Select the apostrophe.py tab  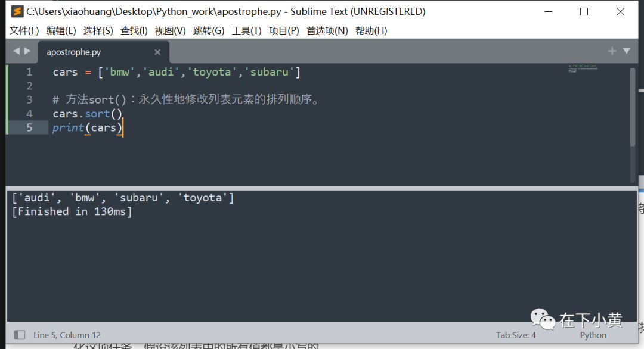104,52
